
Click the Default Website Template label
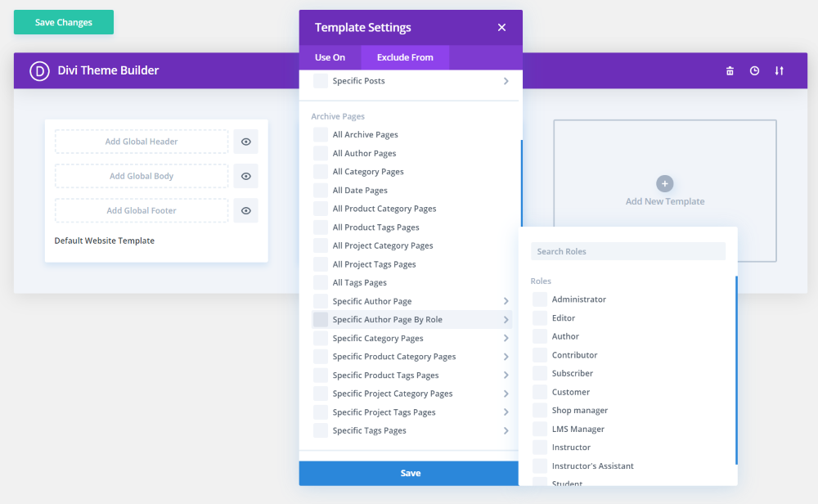pyautogui.click(x=105, y=241)
